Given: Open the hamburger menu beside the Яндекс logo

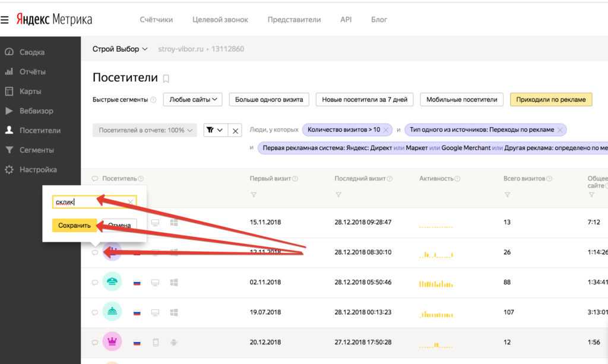Looking at the screenshot, I should point(5,20).
